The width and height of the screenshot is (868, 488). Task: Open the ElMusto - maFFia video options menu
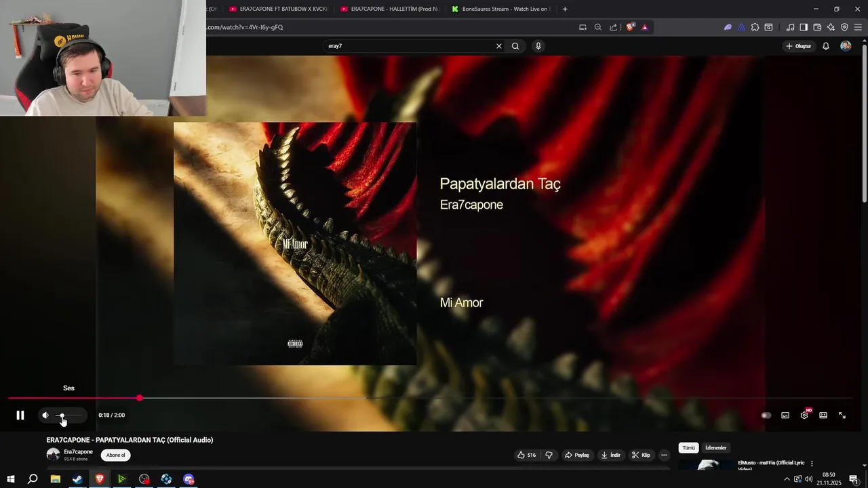coord(812,464)
